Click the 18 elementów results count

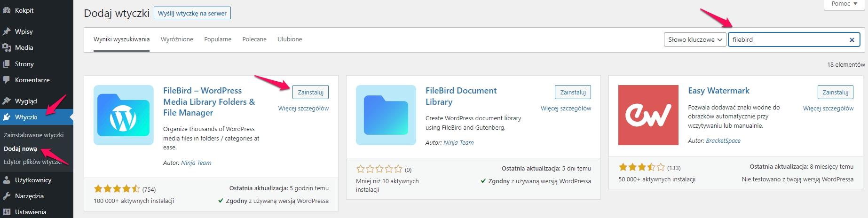click(x=846, y=65)
